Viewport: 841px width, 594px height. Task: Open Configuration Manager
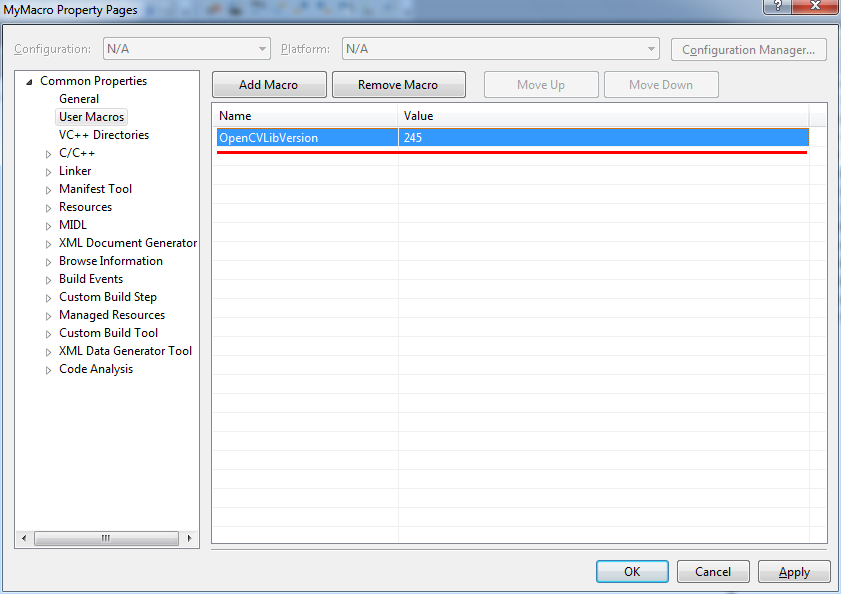click(748, 49)
